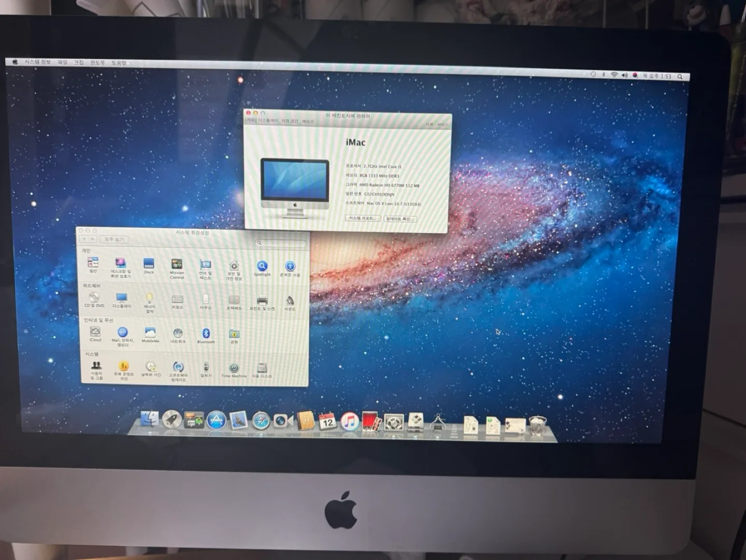Open Security & Privacy preferences
Viewport: 746px width, 560px height.
(x=234, y=270)
